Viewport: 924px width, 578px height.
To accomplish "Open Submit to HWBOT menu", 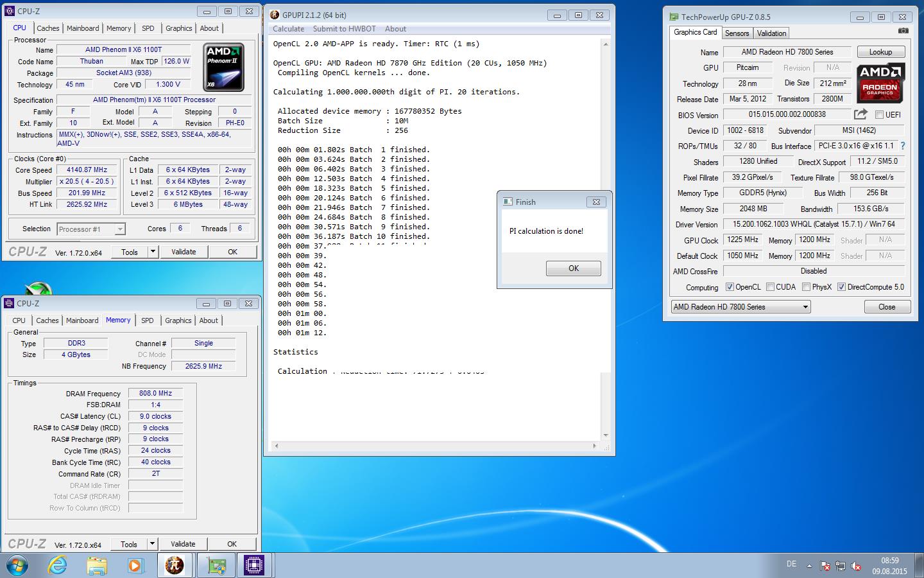I will click(344, 29).
